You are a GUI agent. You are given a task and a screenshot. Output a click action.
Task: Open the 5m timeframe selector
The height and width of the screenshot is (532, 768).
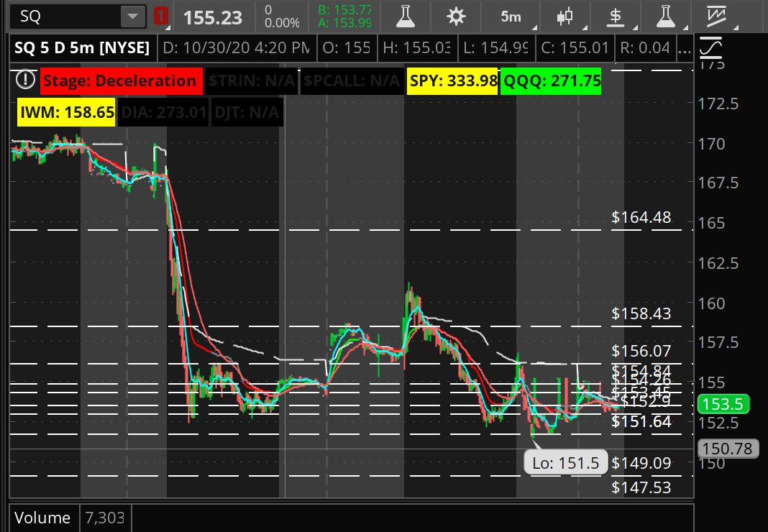511,17
